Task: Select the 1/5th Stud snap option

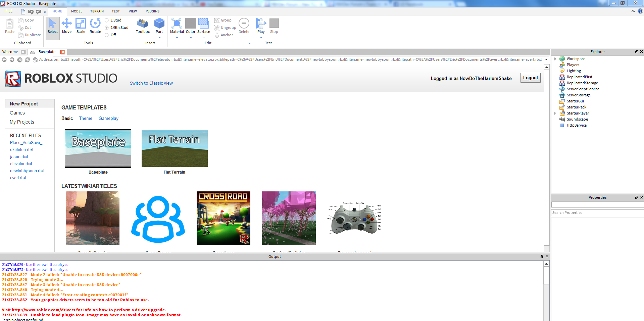Action: (x=117, y=28)
